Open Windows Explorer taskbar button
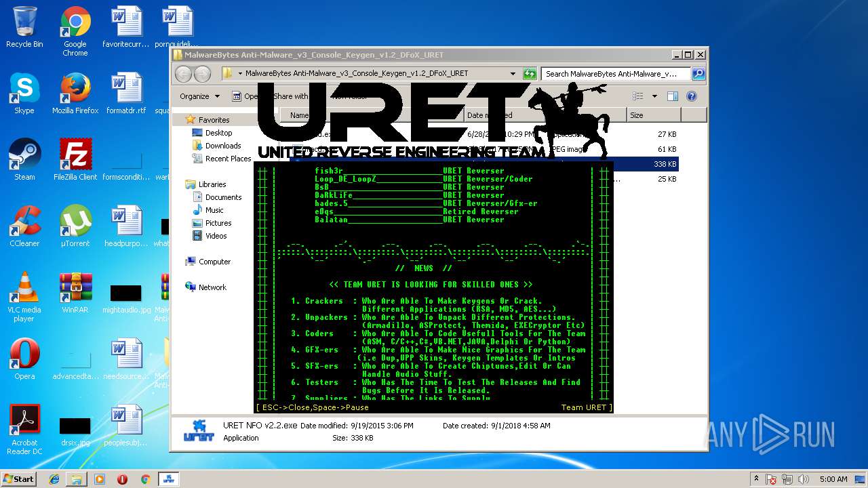The width and height of the screenshot is (868, 488). pos(77,479)
